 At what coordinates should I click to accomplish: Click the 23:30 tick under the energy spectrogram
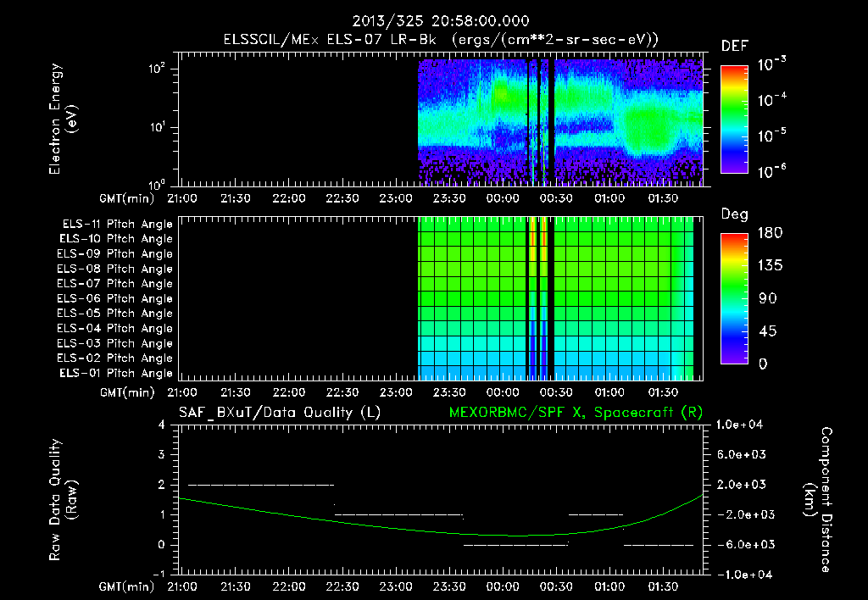[449, 198]
